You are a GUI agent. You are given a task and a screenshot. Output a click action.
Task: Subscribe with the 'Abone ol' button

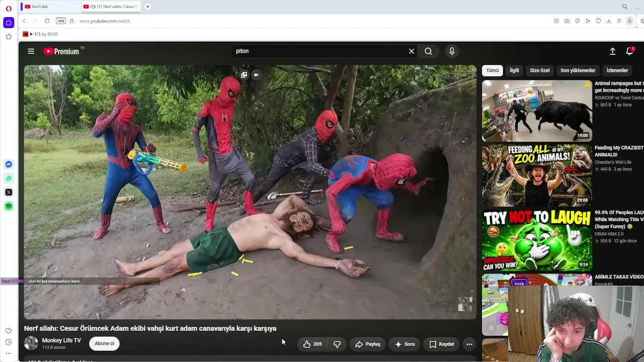(x=104, y=343)
